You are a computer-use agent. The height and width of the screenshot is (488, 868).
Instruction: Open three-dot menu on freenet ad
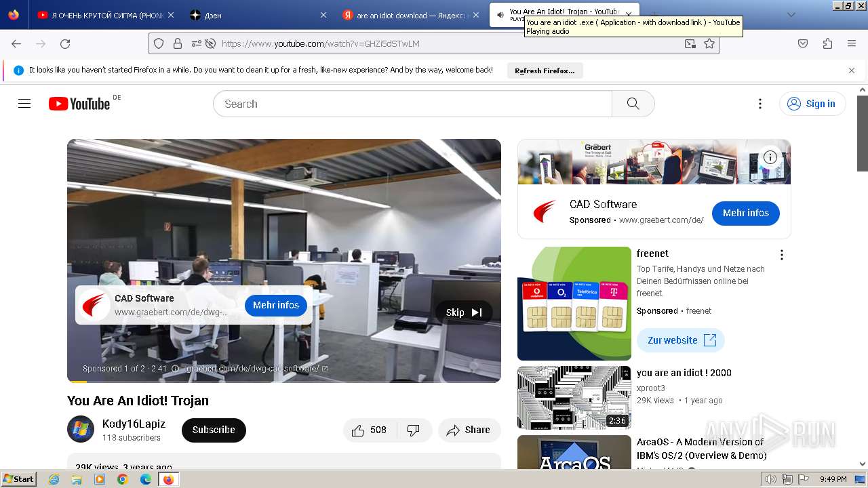pyautogui.click(x=782, y=255)
